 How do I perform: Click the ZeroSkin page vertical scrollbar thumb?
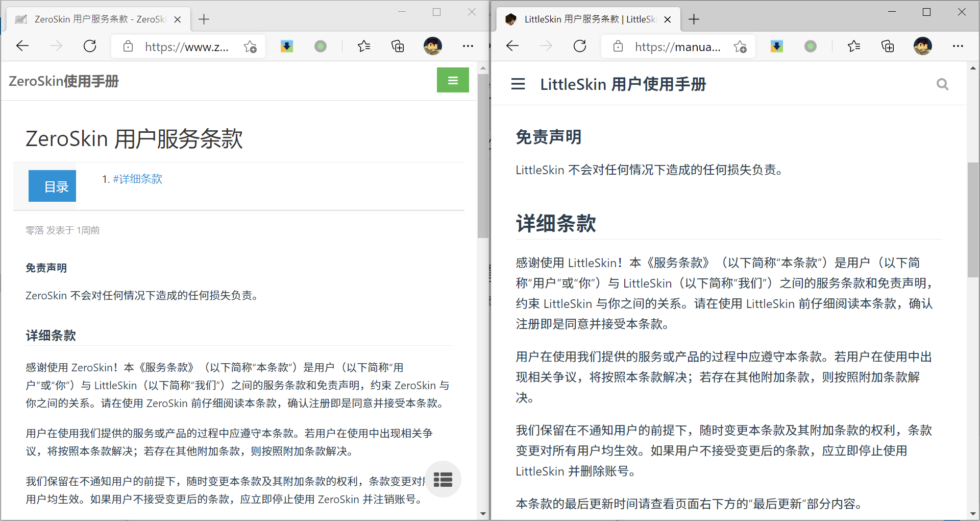click(483, 156)
